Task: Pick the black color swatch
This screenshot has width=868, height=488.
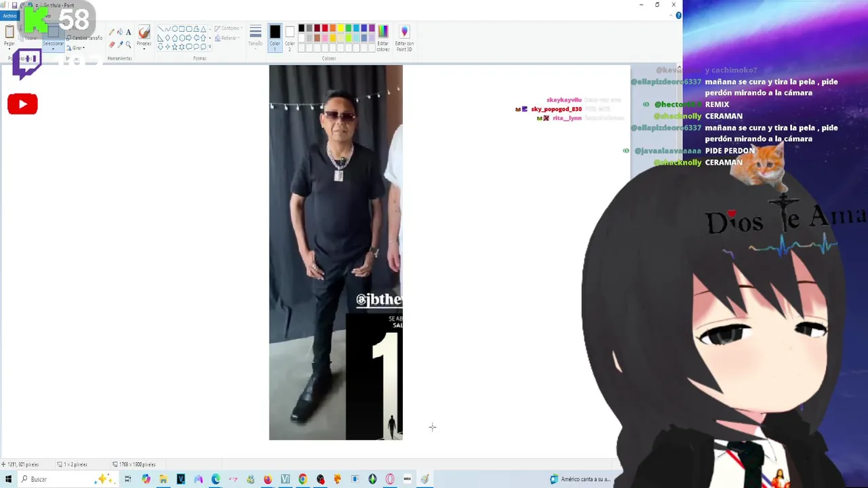Action: click(x=301, y=28)
